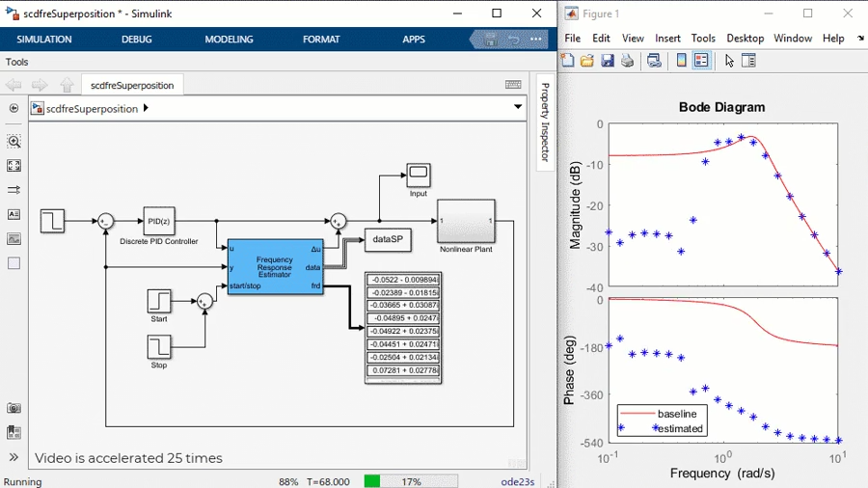Click the 88% zoom level in status bar
The width and height of the screenshot is (868, 488).
pos(288,482)
